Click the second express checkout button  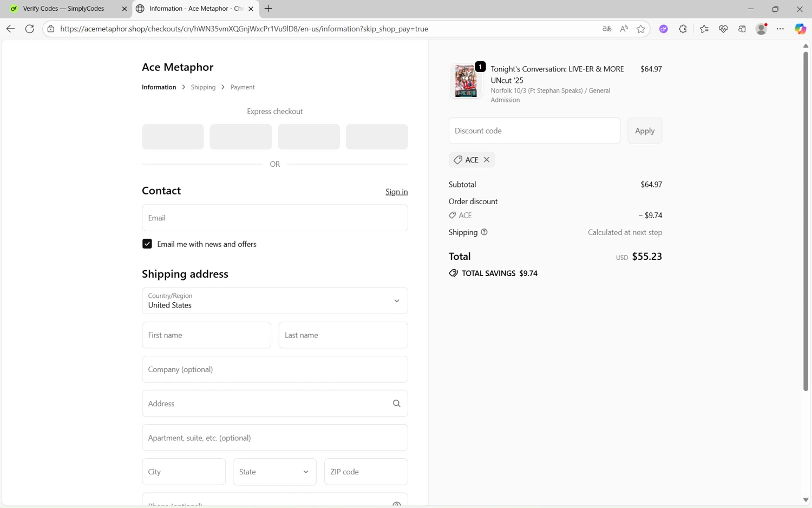pos(241,136)
